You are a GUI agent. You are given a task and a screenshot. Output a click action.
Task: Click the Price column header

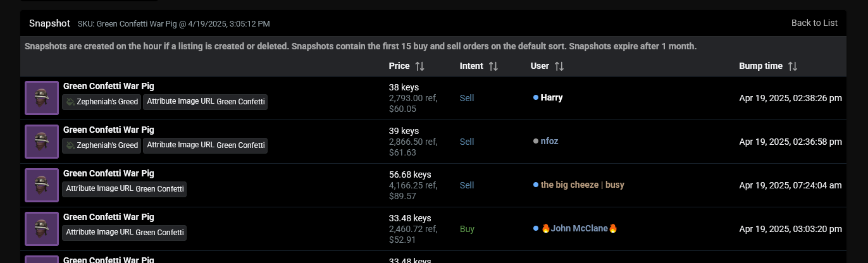[399, 66]
